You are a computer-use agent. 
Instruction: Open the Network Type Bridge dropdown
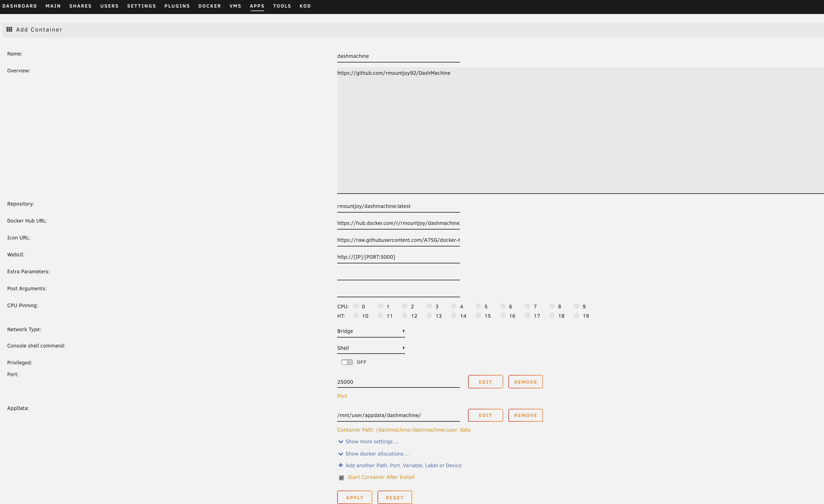[371, 331]
